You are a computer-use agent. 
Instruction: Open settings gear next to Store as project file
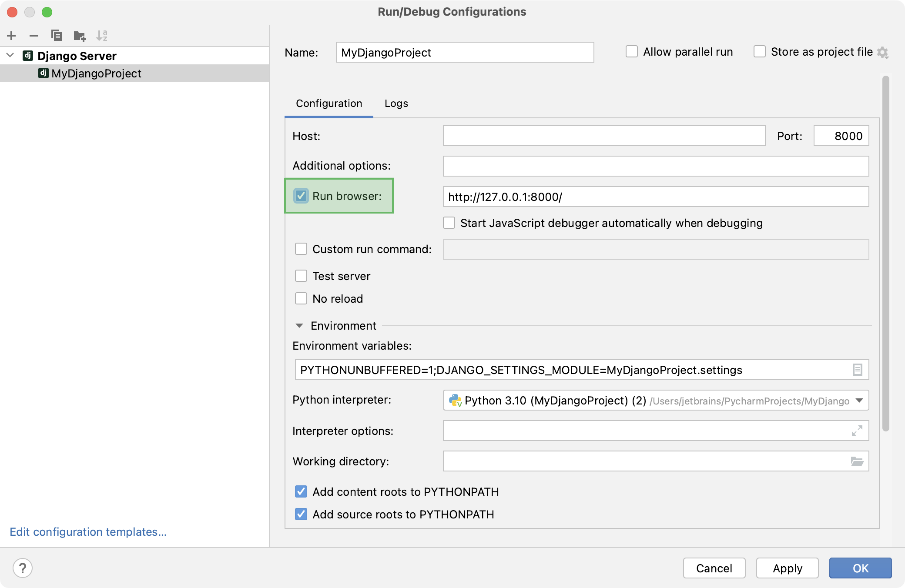coord(884,52)
